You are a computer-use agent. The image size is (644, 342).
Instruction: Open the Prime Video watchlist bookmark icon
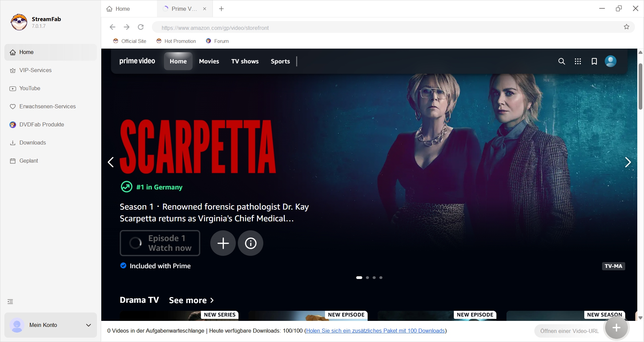tap(594, 61)
